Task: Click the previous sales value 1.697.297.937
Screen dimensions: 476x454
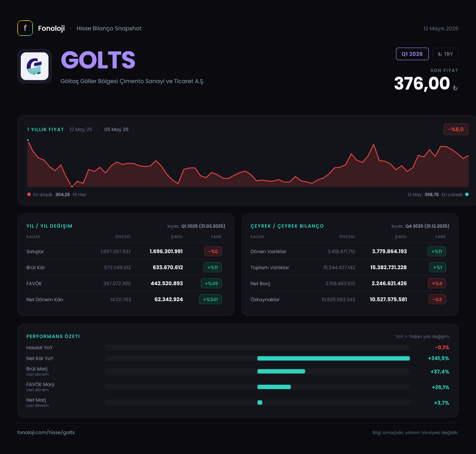Action: 116,251
